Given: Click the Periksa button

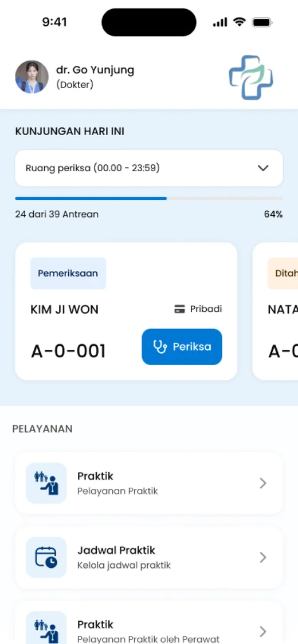Looking at the screenshot, I should 182,347.
